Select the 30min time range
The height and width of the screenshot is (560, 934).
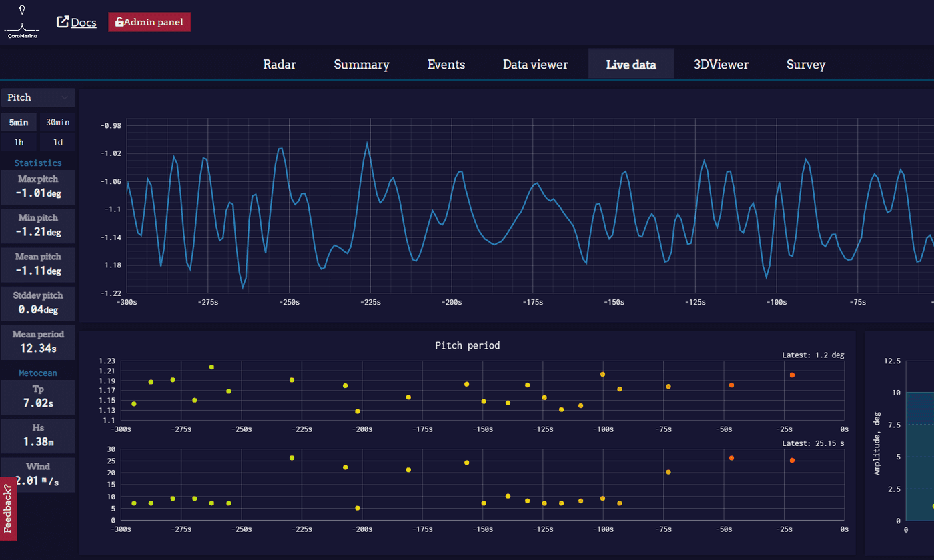pyautogui.click(x=57, y=123)
